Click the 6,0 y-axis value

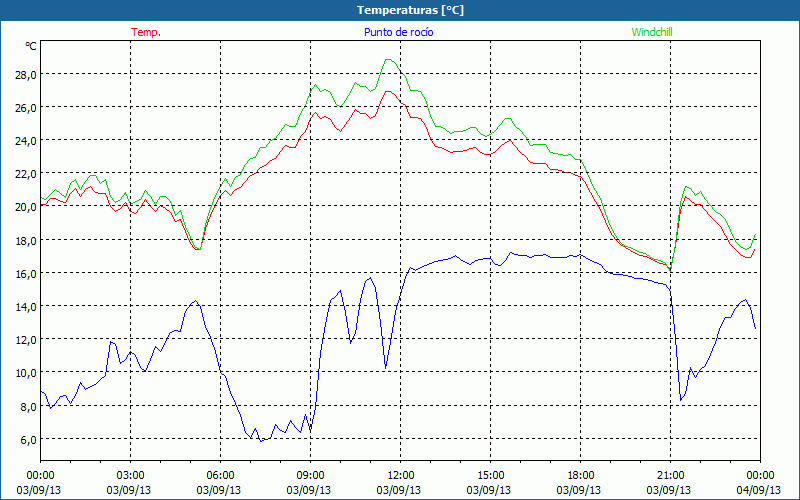click(x=28, y=439)
